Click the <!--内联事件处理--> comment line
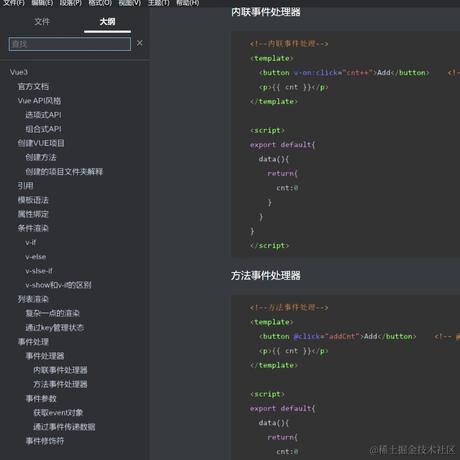 coord(289,44)
